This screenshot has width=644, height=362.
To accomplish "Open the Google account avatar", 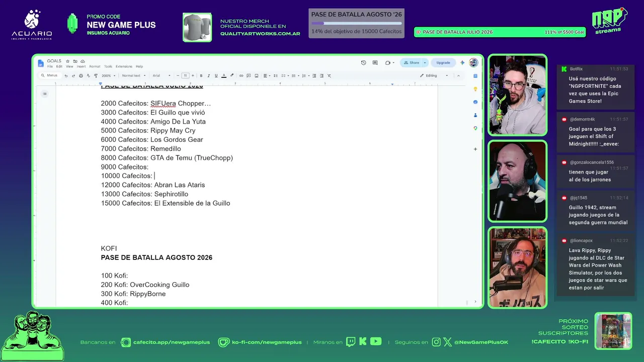I will click(473, 63).
